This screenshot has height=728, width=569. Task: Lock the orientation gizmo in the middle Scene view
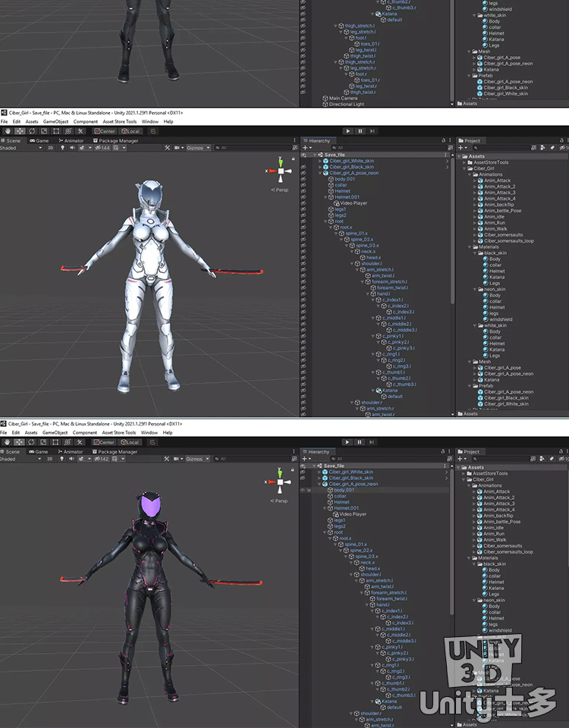point(293,158)
